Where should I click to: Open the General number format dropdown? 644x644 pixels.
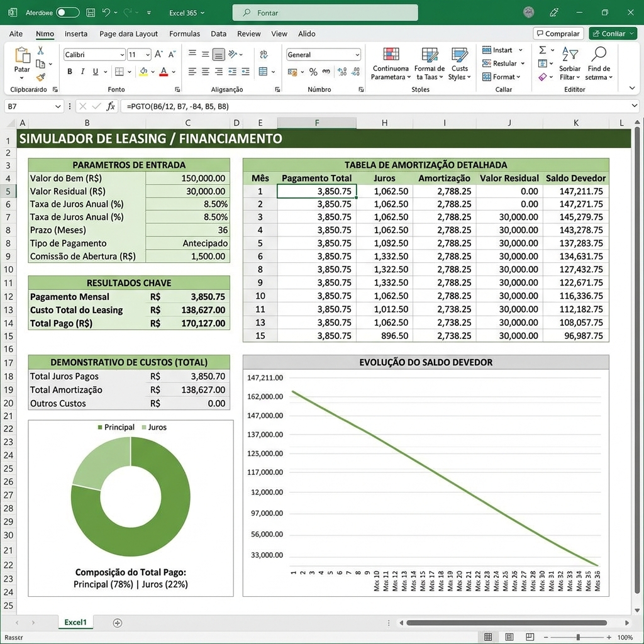tap(357, 55)
